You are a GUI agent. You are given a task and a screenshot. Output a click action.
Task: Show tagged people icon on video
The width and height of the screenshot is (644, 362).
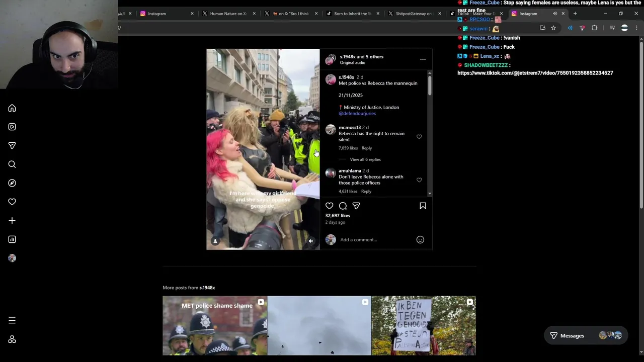tap(215, 241)
